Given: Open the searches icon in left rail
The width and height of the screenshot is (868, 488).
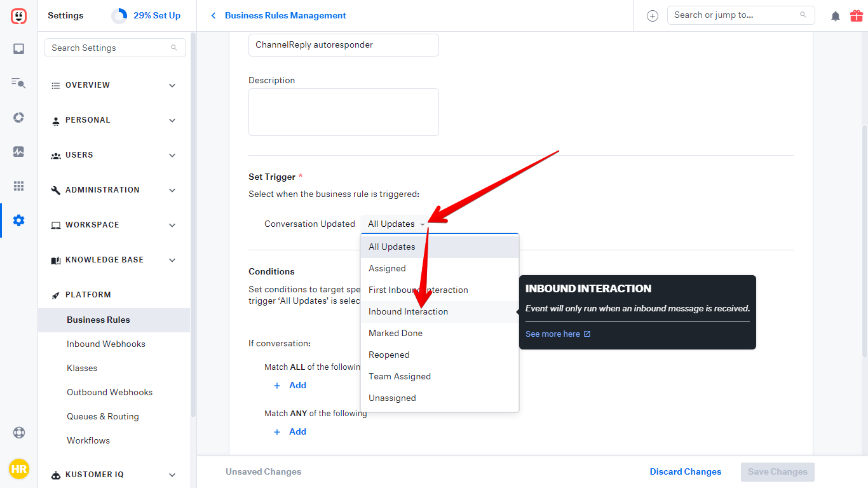Looking at the screenshot, I should pos(19,83).
